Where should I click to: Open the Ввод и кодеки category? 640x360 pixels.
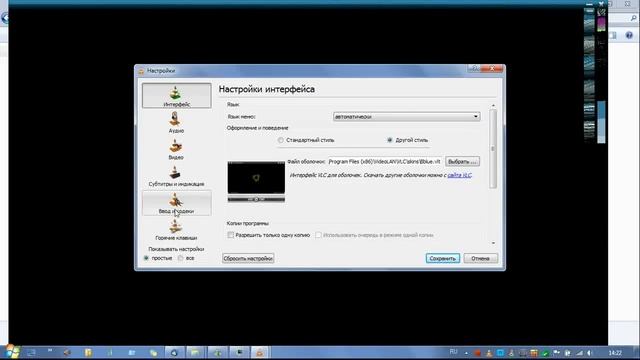coord(176,203)
